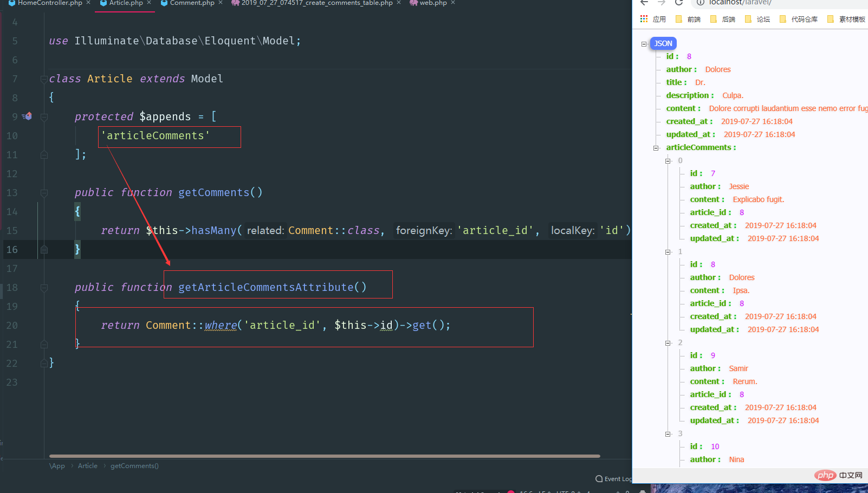Click the description value 'Culpa.'
868x493 pixels.
click(733, 95)
